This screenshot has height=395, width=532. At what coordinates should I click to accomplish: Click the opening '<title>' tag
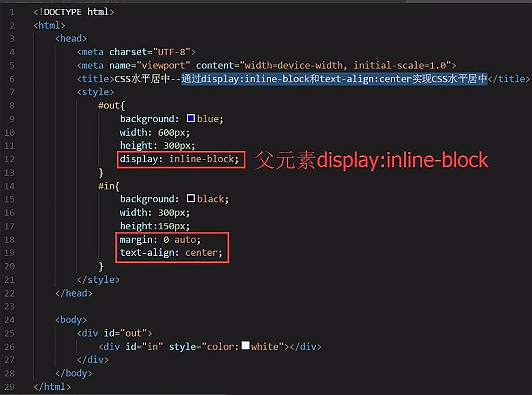coord(95,79)
